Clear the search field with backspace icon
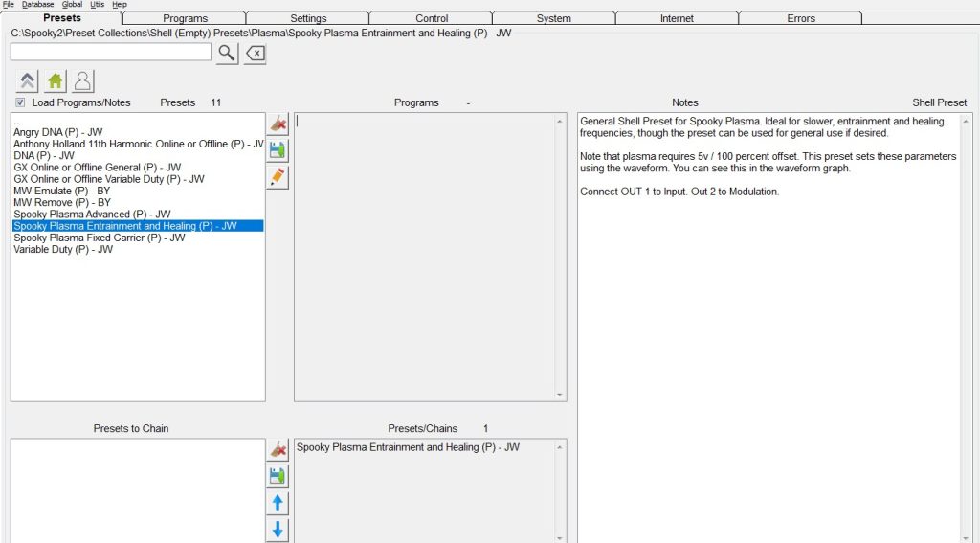Viewport: 980px width, 543px height. coord(255,54)
